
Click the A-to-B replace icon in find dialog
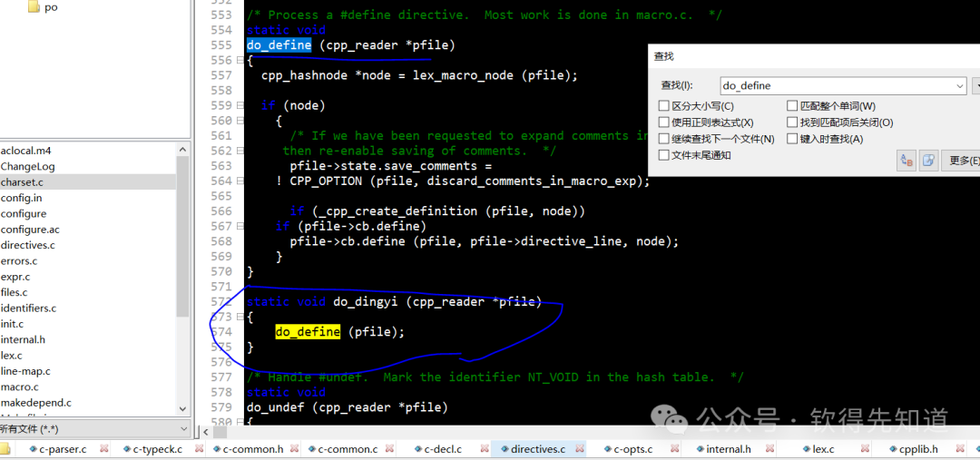pyautogui.click(x=906, y=161)
